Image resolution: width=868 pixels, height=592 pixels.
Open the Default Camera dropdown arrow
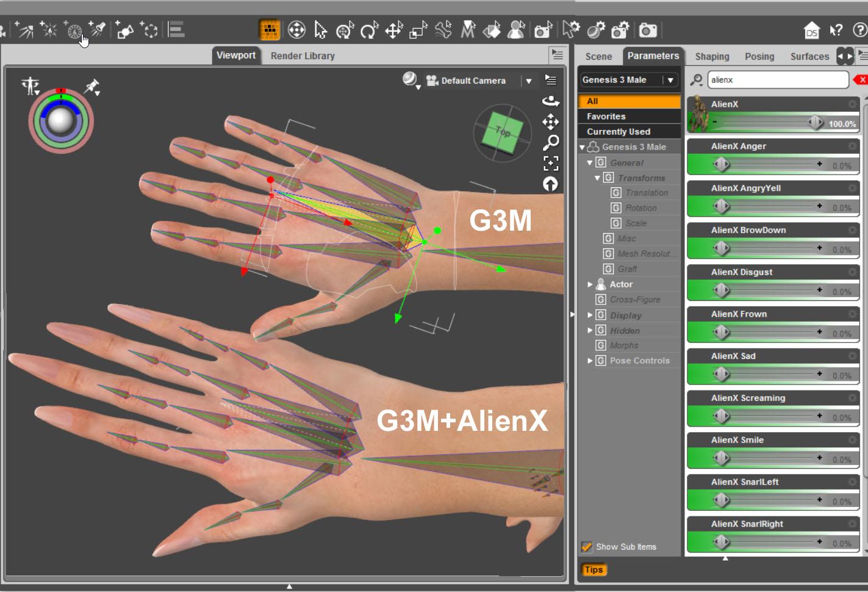(x=529, y=81)
